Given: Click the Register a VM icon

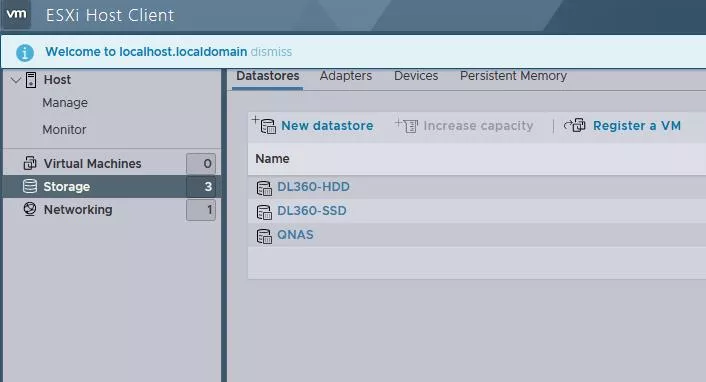Looking at the screenshot, I should click(x=575, y=125).
